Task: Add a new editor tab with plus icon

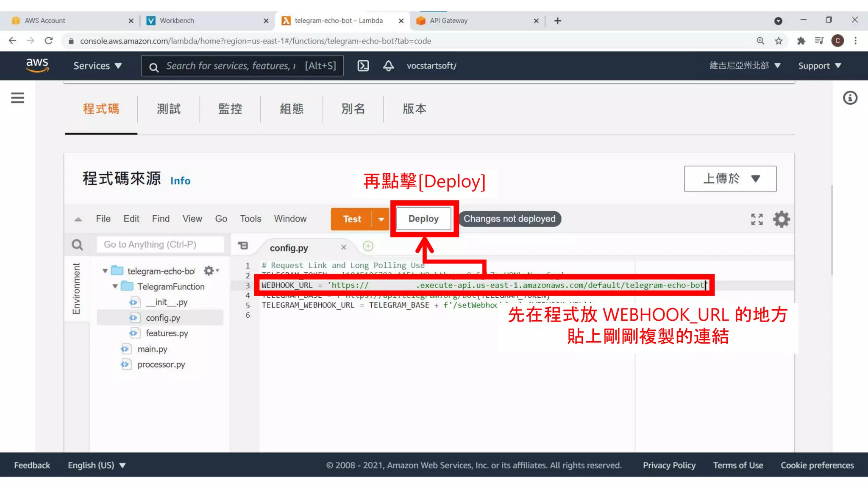Action: pos(368,246)
